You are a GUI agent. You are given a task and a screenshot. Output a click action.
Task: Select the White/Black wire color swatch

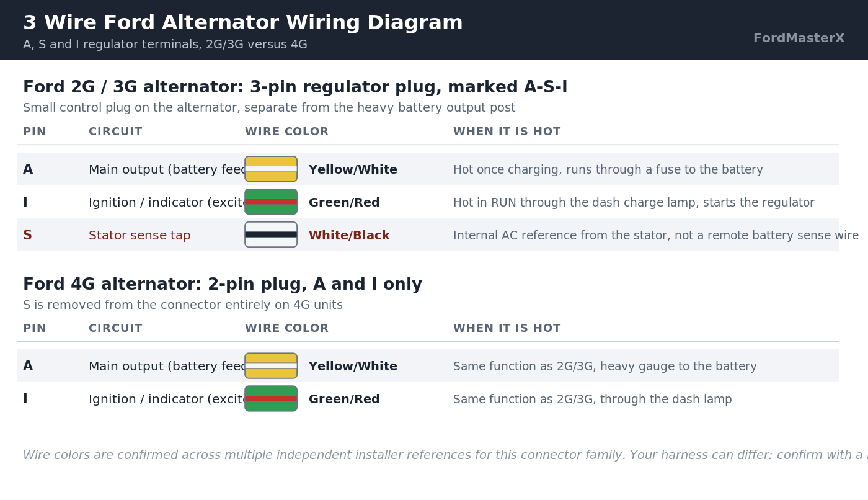click(271, 234)
